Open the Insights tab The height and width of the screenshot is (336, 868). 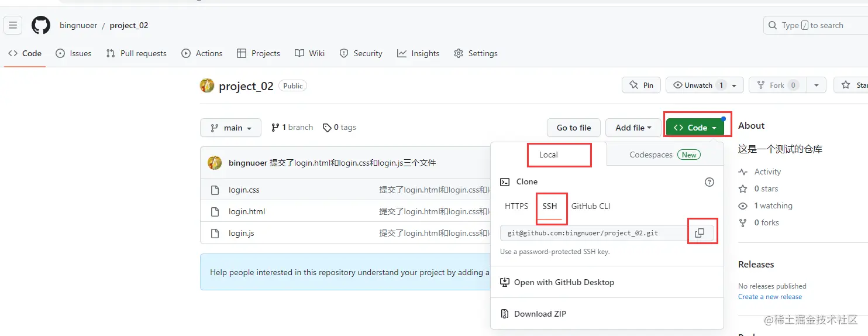418,53
